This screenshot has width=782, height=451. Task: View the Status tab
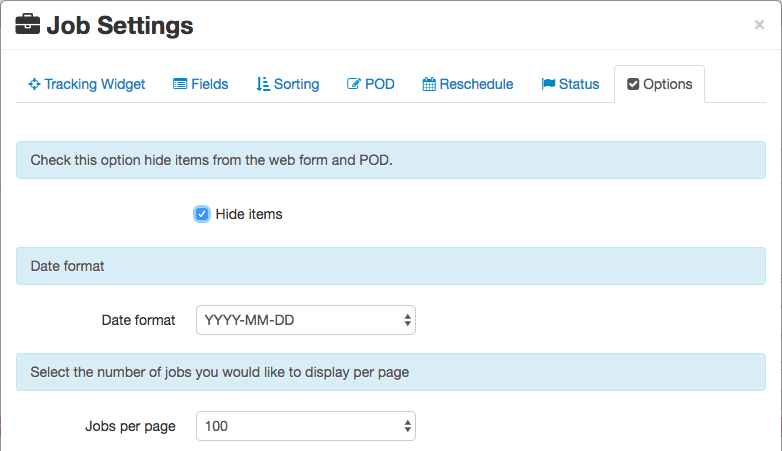point(570,84)
